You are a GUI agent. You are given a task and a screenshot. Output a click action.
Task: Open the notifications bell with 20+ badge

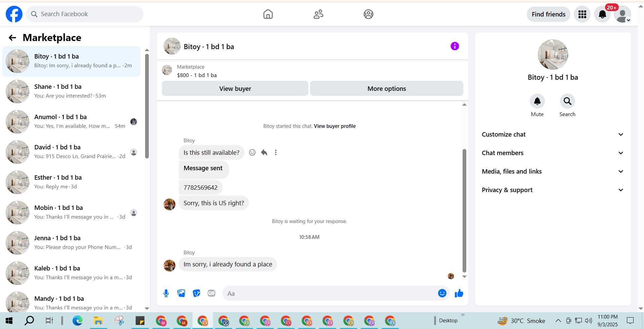[602, 14]
